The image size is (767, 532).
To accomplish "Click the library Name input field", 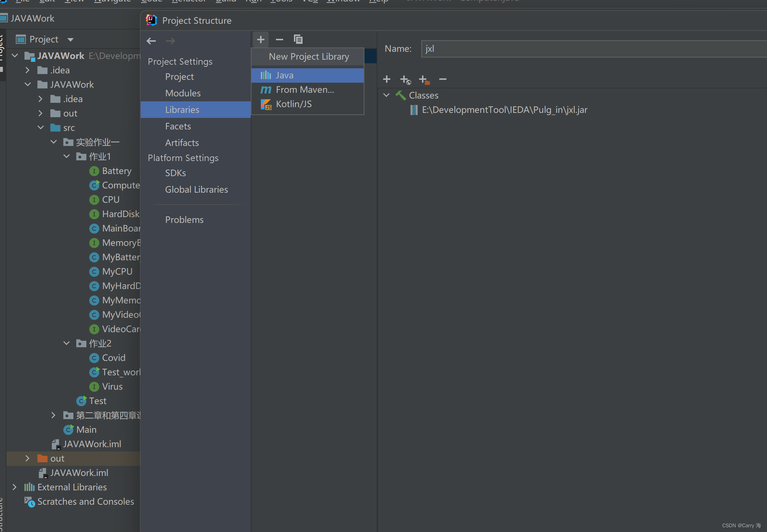I will click(594, 49).
